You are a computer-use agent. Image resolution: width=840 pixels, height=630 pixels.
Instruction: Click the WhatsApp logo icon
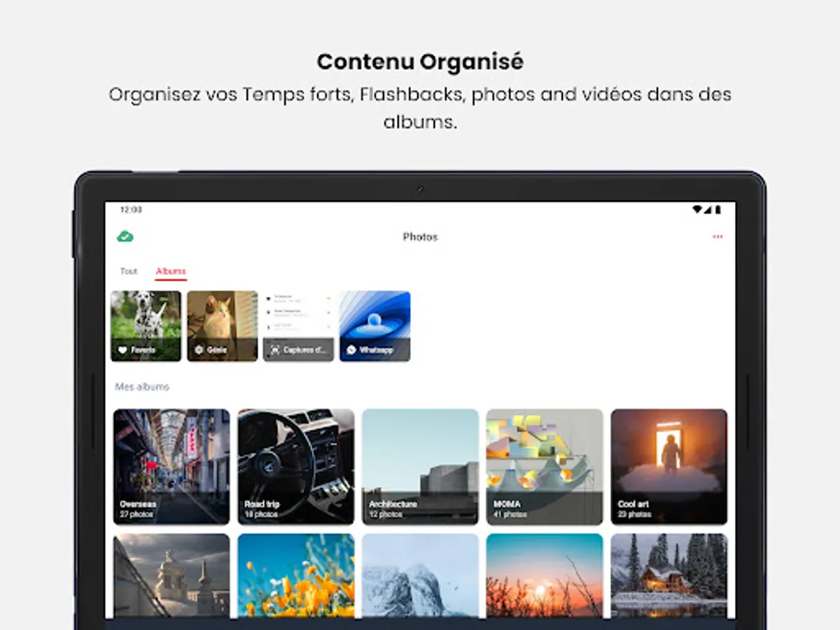tap(351, 350)
